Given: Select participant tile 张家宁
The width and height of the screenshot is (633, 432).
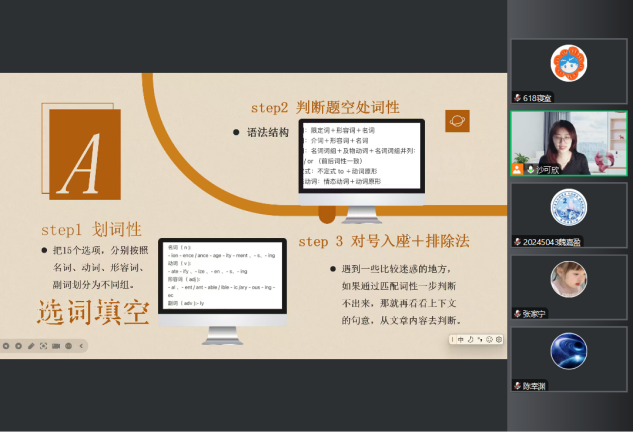Looking at the screenshot, I should click(569, 284).
